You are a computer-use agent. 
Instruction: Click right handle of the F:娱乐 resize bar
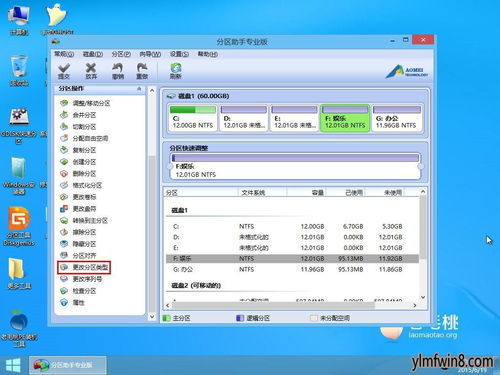pos(421,166)
